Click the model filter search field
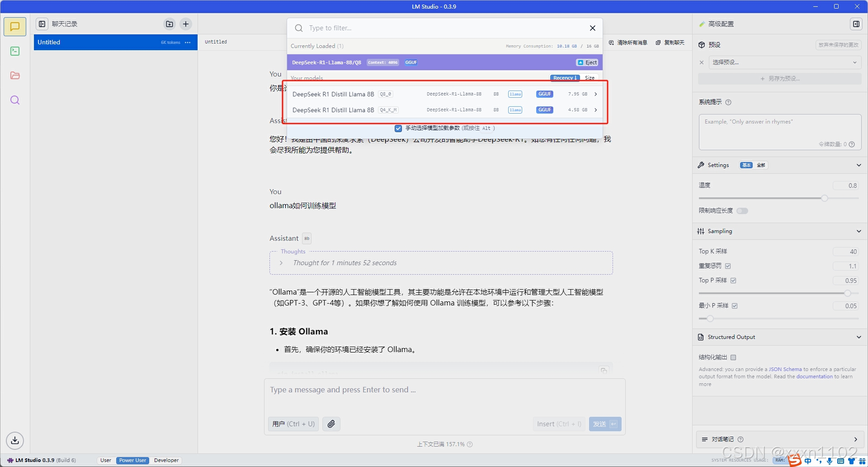 point(445,28)
